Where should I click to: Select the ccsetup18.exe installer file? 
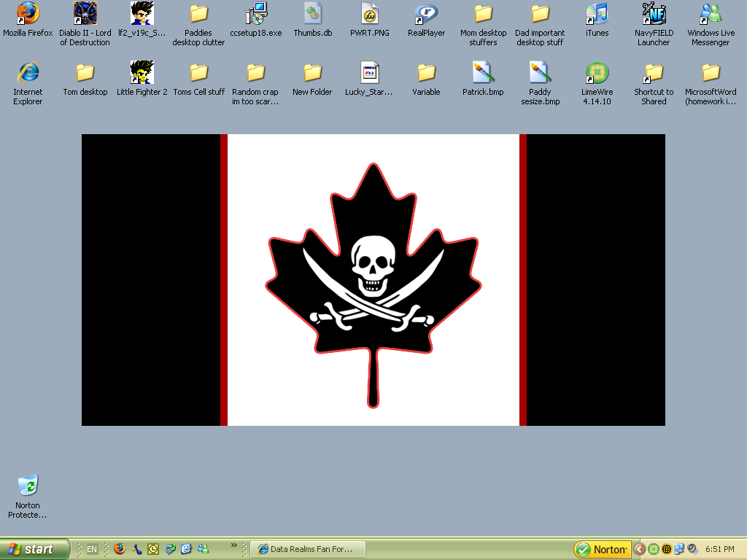click(255, 14)
